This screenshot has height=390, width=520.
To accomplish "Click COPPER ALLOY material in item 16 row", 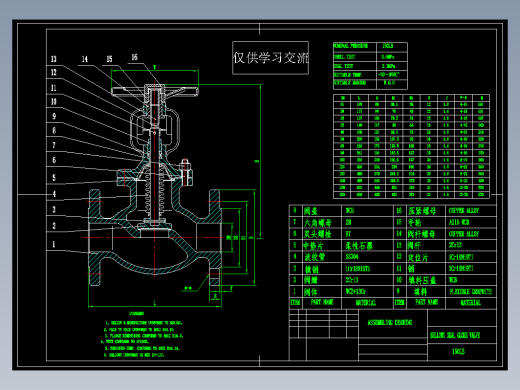I will pos(464,211).
